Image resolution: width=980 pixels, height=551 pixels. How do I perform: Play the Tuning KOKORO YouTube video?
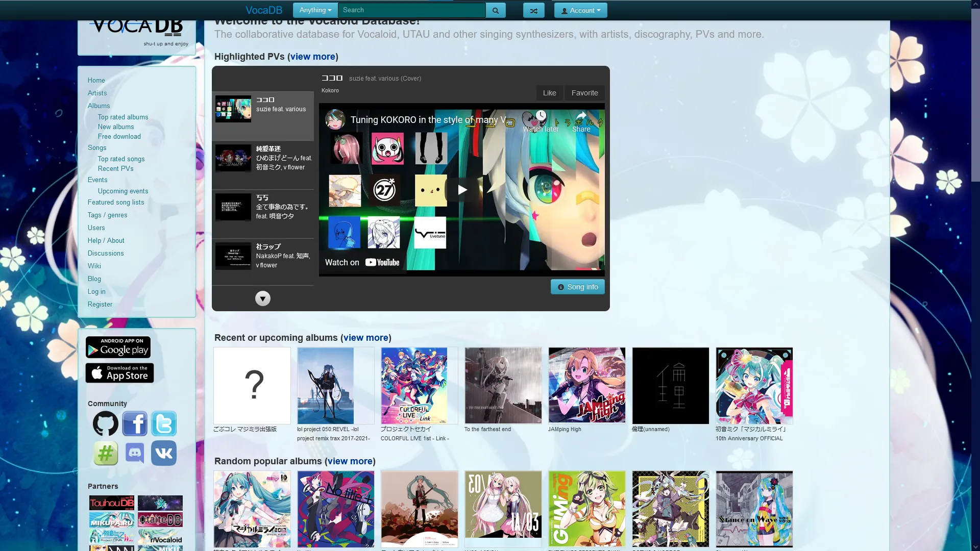pyautogui.click(x=462, y=190)
